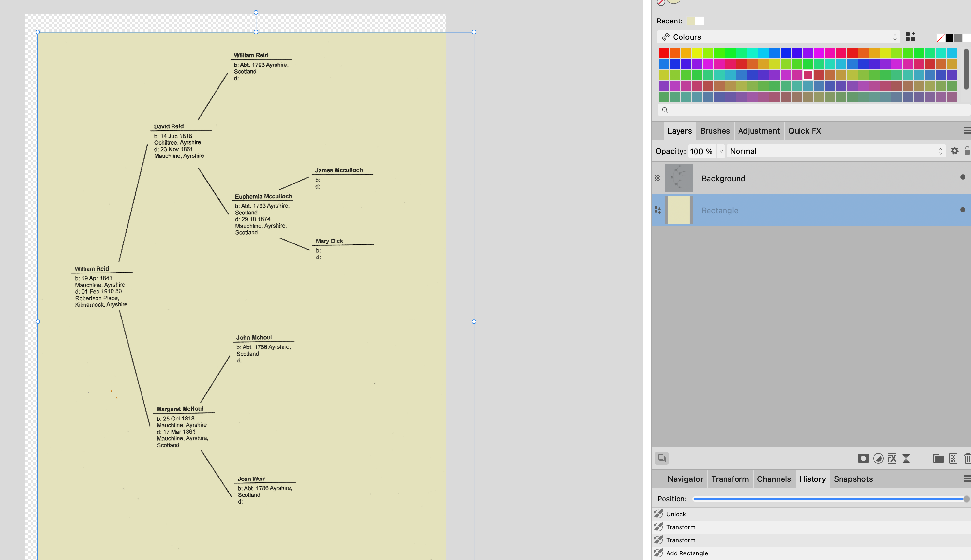
Task: Click the Mask Layer icon in Layers panel
Action: point(863,458)
